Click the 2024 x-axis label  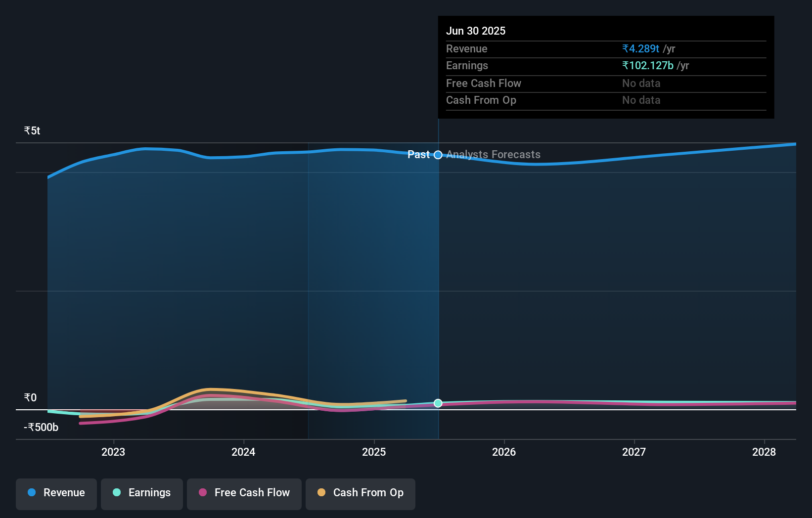(243, 452)
